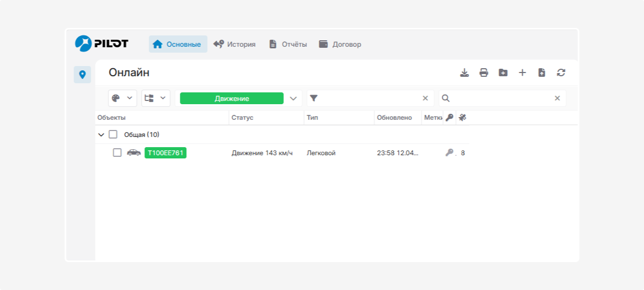Open the Отчёты tab
This screenshot has height=290, width=644.
pos(288,44)
